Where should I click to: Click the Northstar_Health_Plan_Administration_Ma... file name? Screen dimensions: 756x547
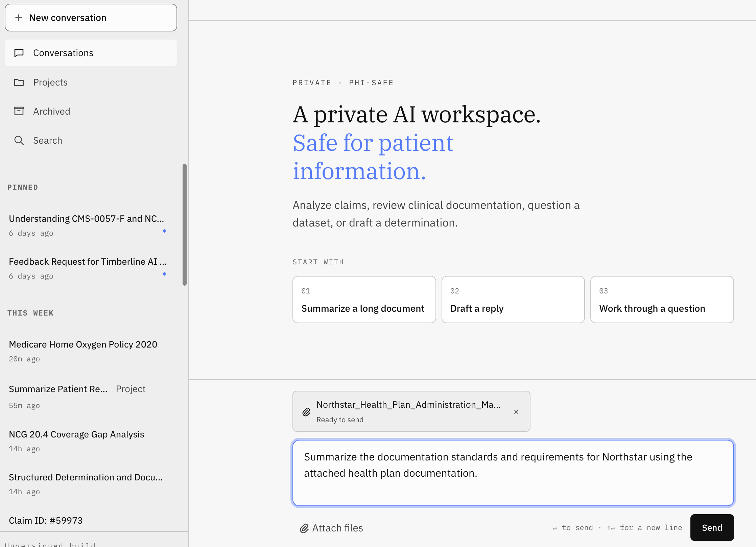pos(408,405)
